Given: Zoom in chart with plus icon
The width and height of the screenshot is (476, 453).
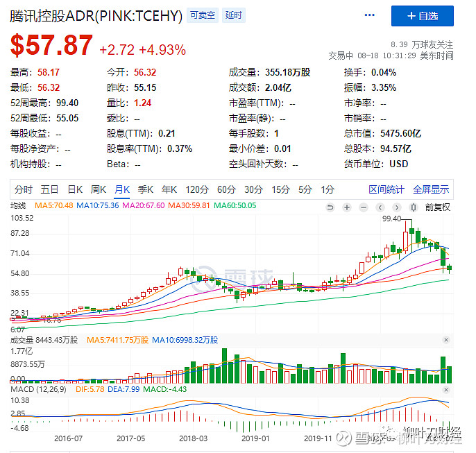Looking at the screenshot, I should 347,207.
